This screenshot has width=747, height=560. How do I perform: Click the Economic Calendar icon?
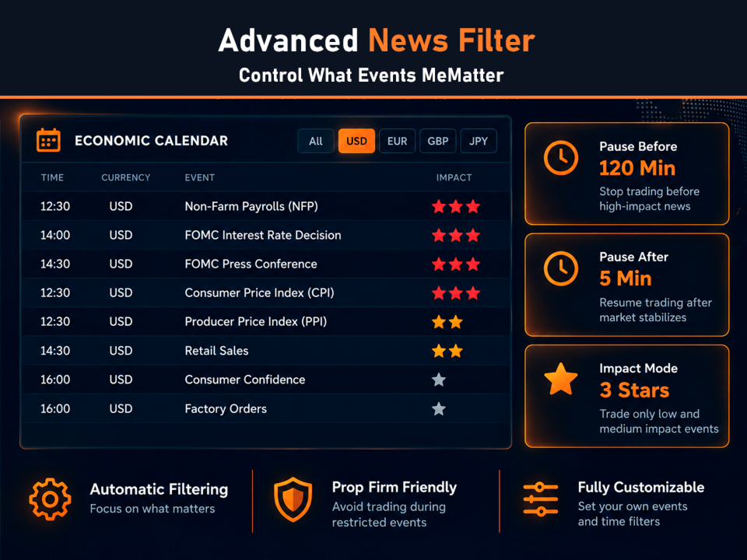tap(48, 141)
